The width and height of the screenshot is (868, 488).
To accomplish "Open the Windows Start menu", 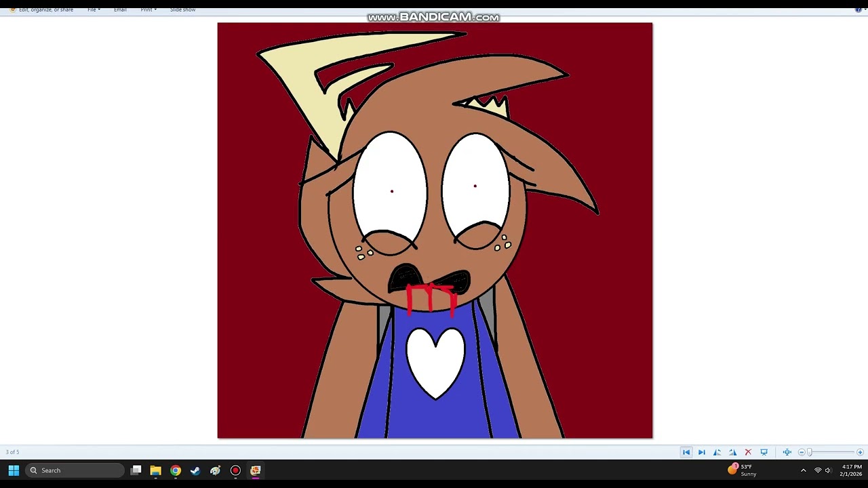I will tap(14, 470).
